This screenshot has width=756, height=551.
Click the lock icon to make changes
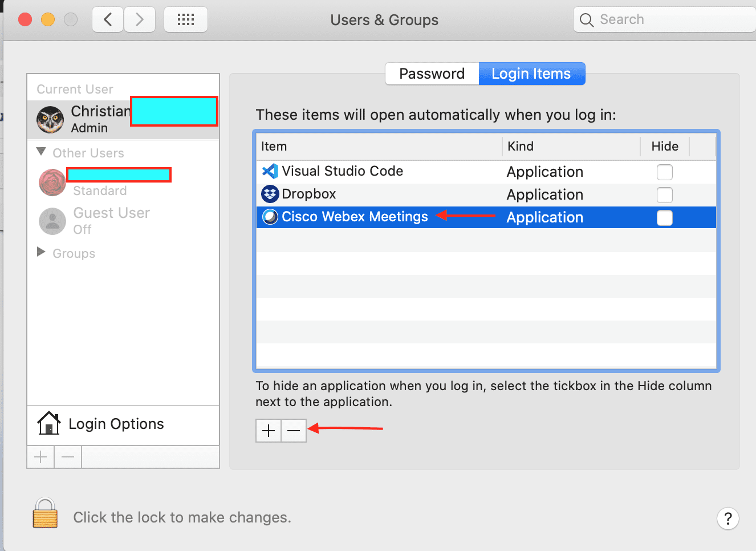(45, 513)
